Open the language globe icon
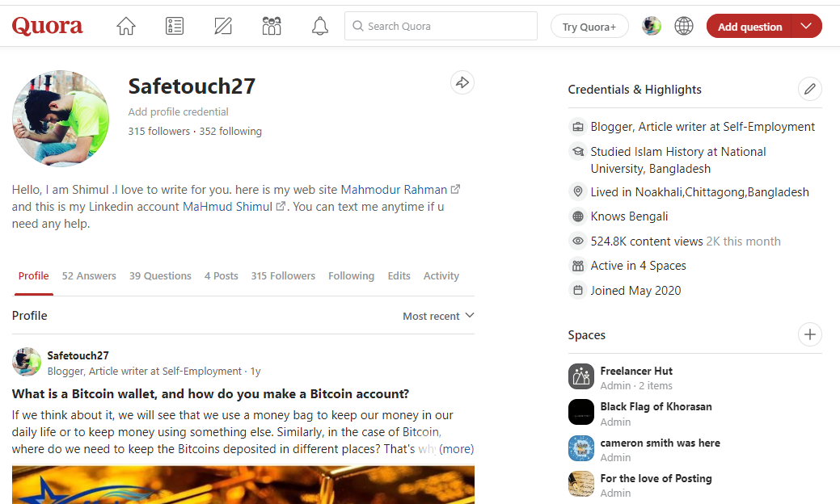The height and width of the screenshot is (504, 840). click(x=684, y=27)
